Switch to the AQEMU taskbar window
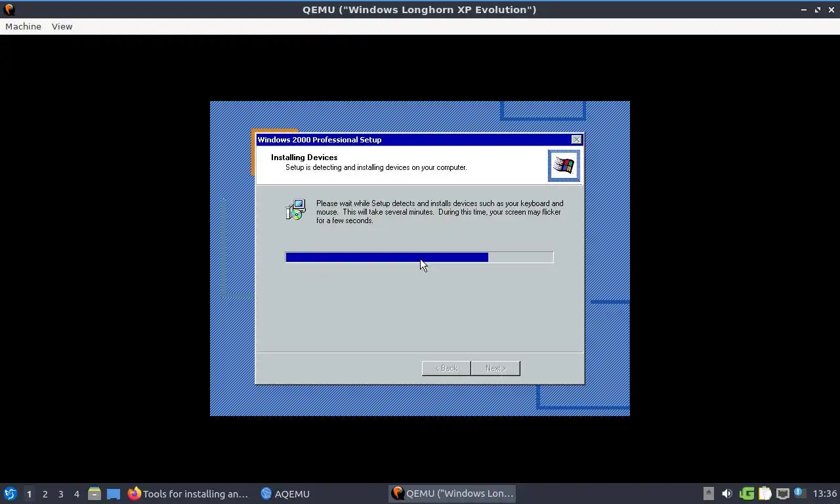The width and height of the screenshot is (840, 504). click(x=285, y=493)
